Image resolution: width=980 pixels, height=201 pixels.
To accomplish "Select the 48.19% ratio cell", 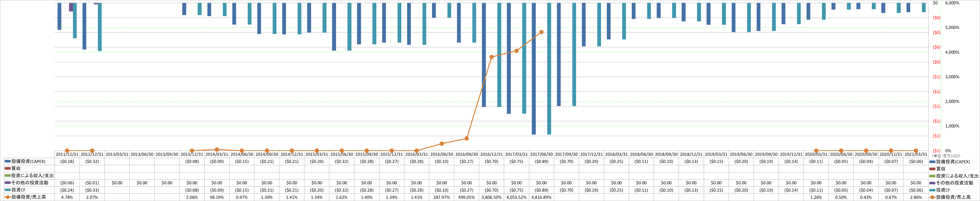I will (x=217, y=197).
